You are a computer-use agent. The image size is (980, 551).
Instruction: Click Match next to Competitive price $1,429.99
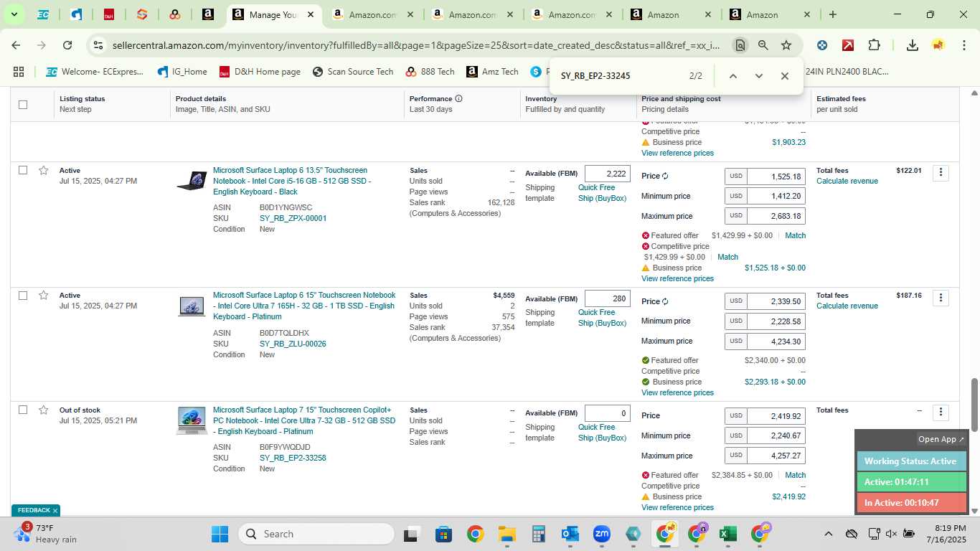coord(727,257)
